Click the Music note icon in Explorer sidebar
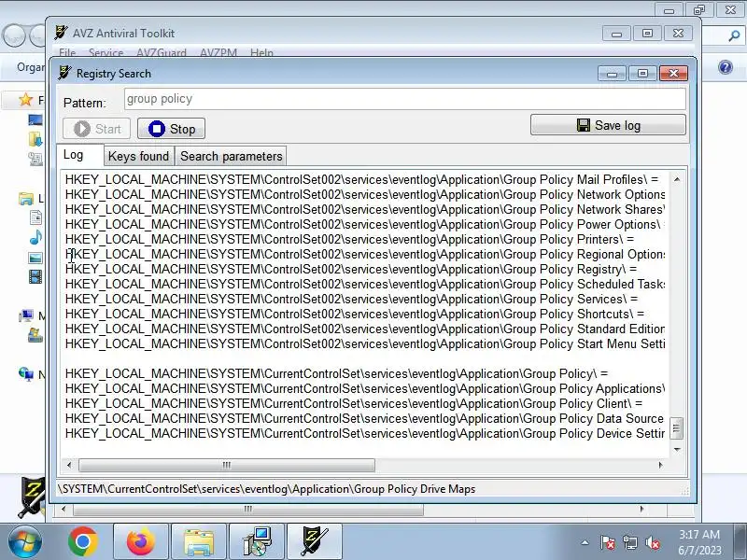The image size is (747, 560). pos(35,237)
